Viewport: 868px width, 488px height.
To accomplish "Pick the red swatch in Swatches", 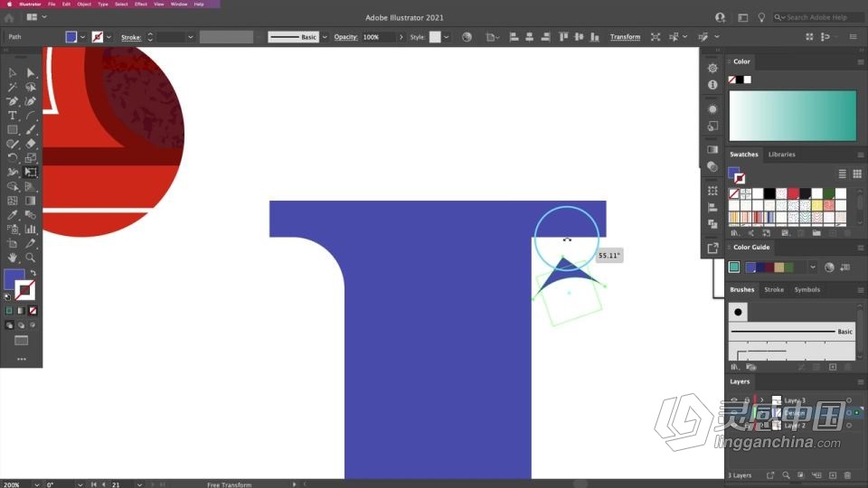I will pyautogui.click(x=793, y=193).
